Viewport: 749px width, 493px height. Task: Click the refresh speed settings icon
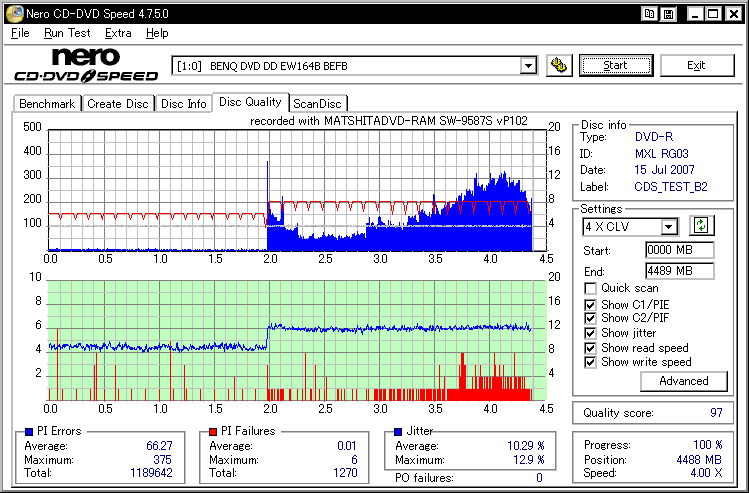(701, 225)
